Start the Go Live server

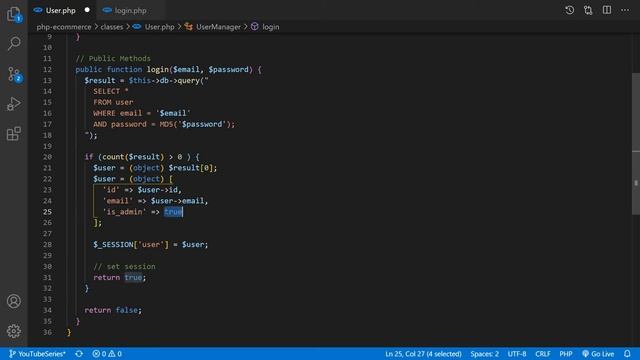(x=598, y=354)
